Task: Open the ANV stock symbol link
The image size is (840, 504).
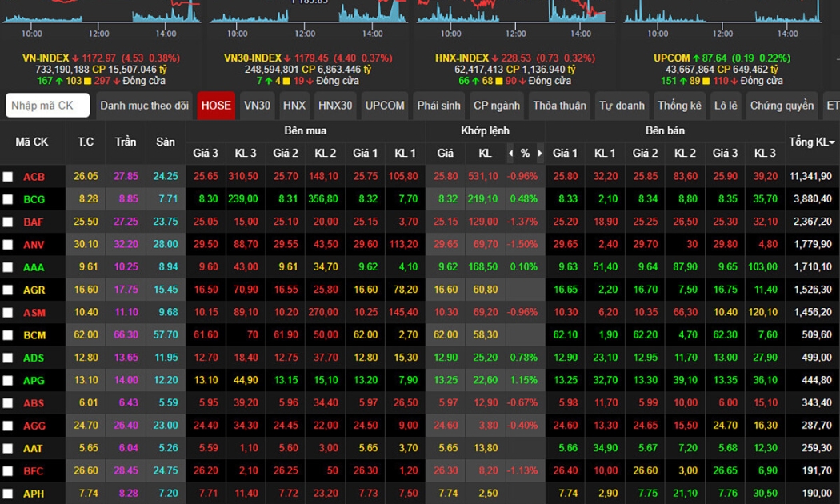Action: click(34, 244)
